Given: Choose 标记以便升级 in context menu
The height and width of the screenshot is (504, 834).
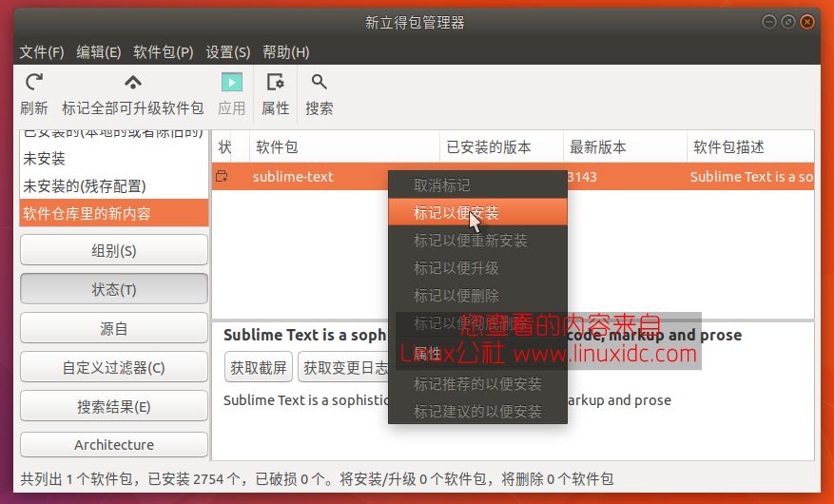Looking at the screenshot, I should point(477,268).
